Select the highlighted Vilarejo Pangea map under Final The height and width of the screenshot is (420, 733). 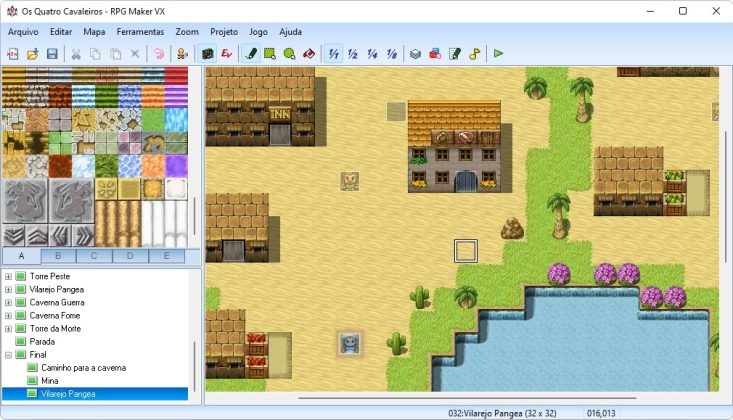(x=68, y=394)
